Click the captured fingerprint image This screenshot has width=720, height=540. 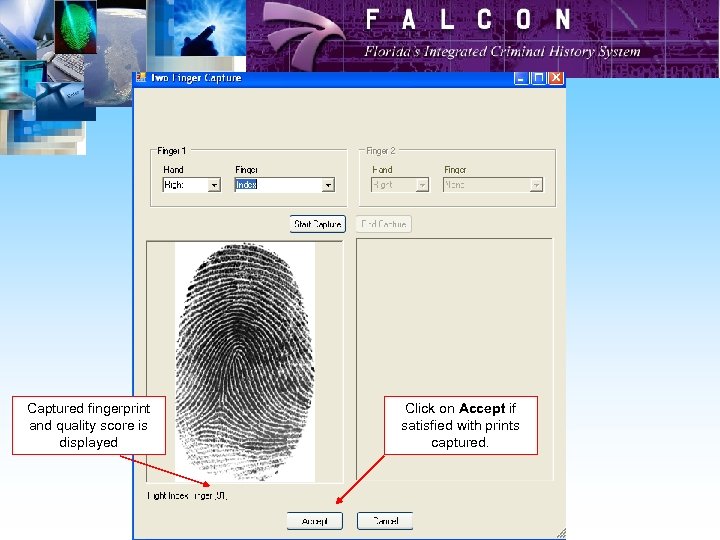245,362
